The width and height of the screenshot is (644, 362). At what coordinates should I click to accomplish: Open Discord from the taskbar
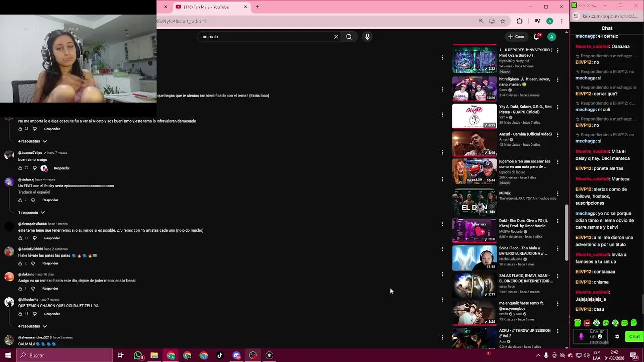click(x=236, y=355)
